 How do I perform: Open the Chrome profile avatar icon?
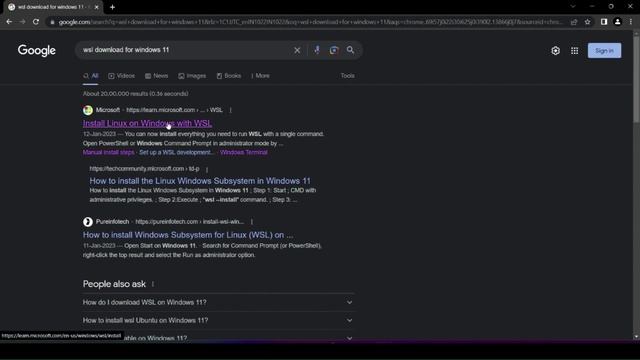point(618,22)
